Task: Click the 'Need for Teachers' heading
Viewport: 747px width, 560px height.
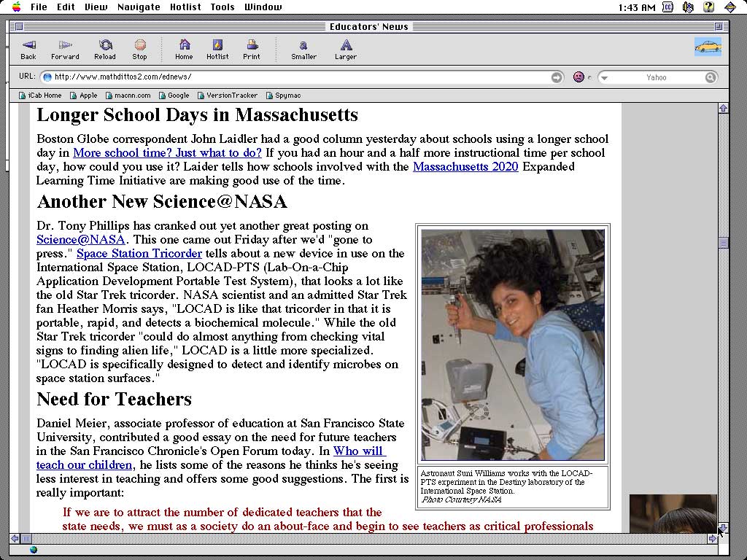Action: [114, 399]
